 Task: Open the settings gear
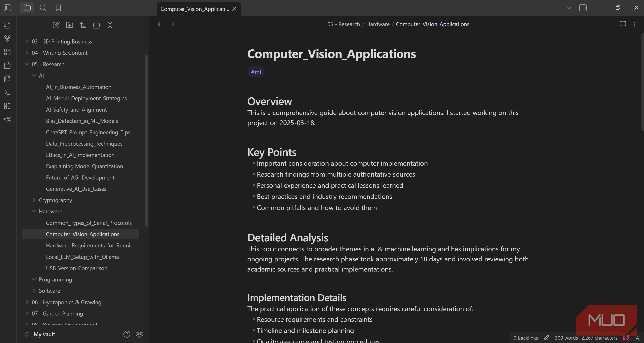pyautogui.click(x=139, y=334)
